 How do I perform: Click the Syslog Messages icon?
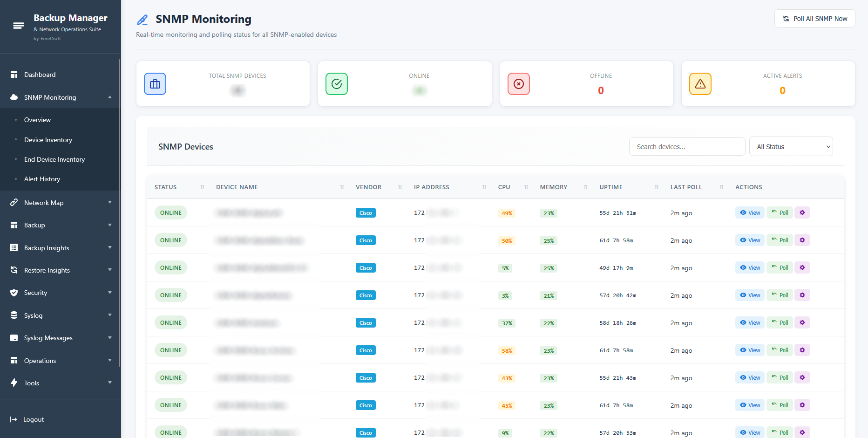14,338
